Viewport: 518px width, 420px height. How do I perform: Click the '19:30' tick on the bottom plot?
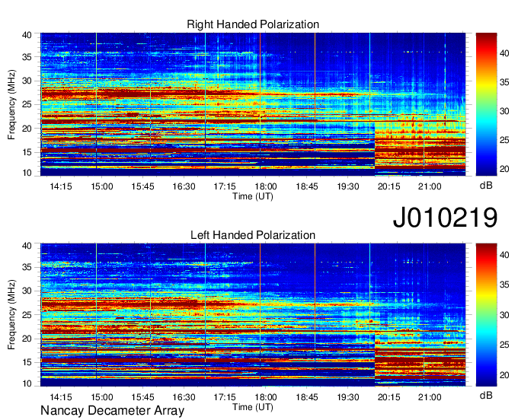click(x=347, y=397)
